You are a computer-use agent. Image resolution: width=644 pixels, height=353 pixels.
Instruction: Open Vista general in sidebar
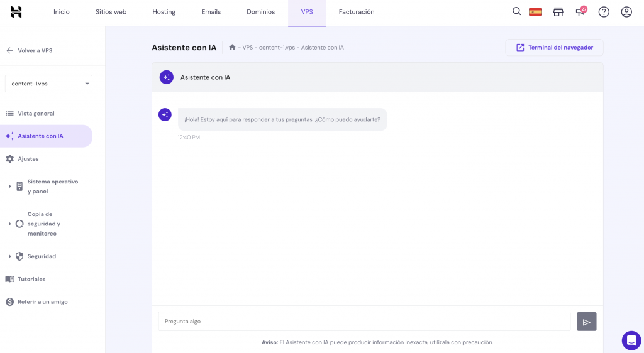pyautogui.click(x=36, y=114)
